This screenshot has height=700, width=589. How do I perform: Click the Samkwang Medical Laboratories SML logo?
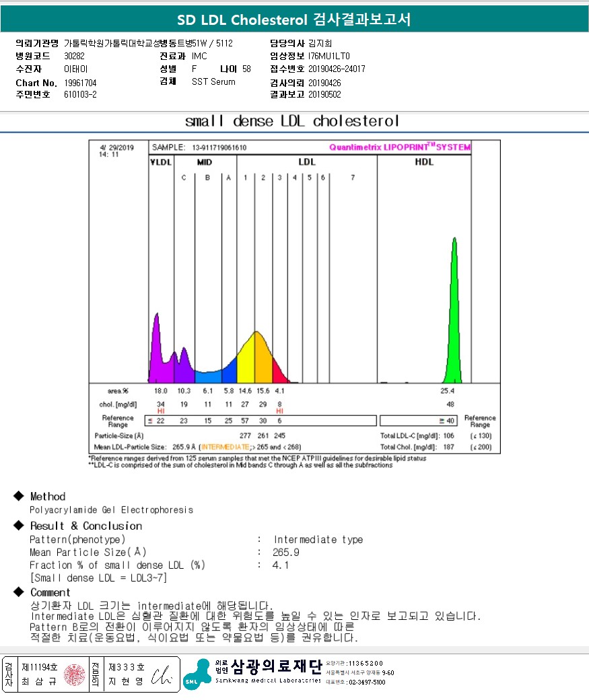197,674
